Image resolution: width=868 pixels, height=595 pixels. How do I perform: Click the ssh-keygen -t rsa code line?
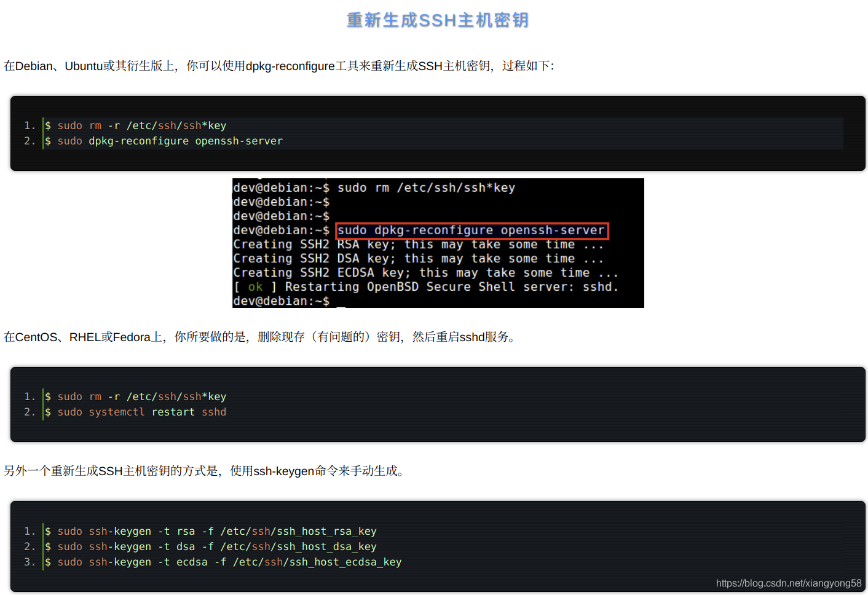pyautogui.click(x=210, y=531)
